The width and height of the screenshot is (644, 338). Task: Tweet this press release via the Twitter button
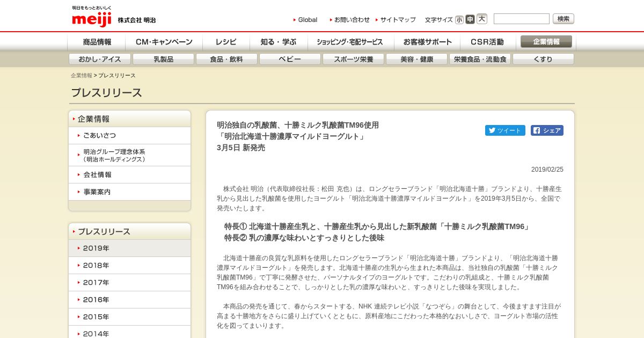[505, 130]
